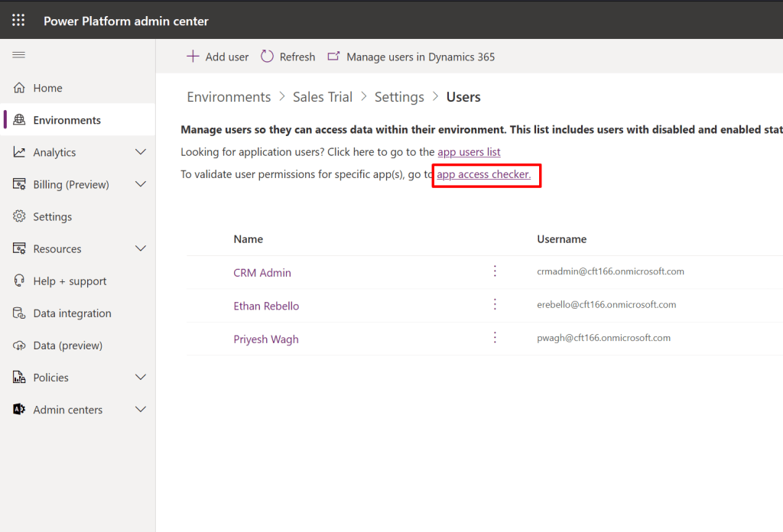783x532 pixels.
Task: Expand the Admin centers chevron
Action: pyautogui.click(x=141, y=409)
